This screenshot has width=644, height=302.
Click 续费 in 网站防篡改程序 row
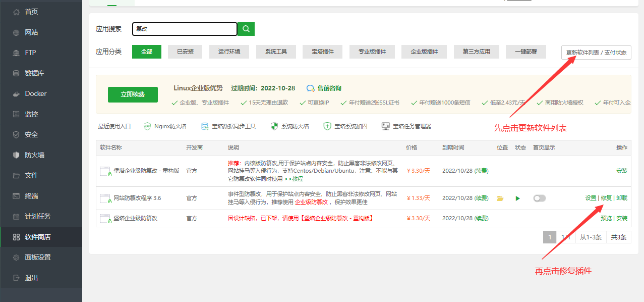pos(482,198)
